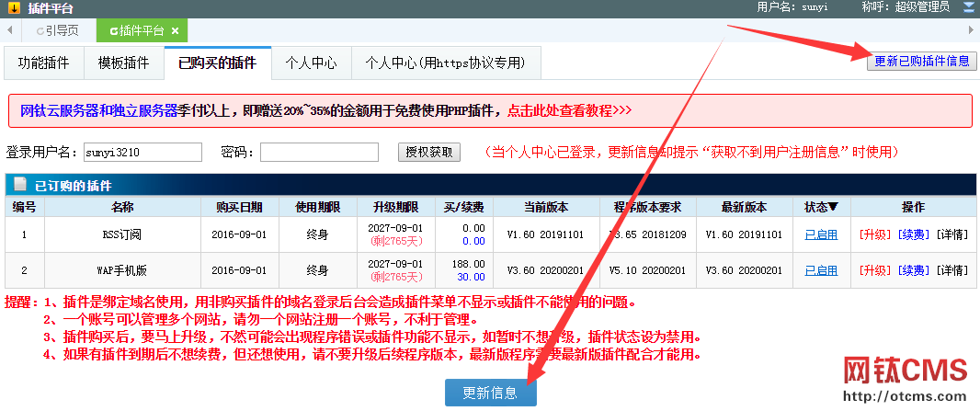This screenshot has height=411, width=980.
Task: Click 已启用 status for RSS订阅
Action: coord(821,234)
